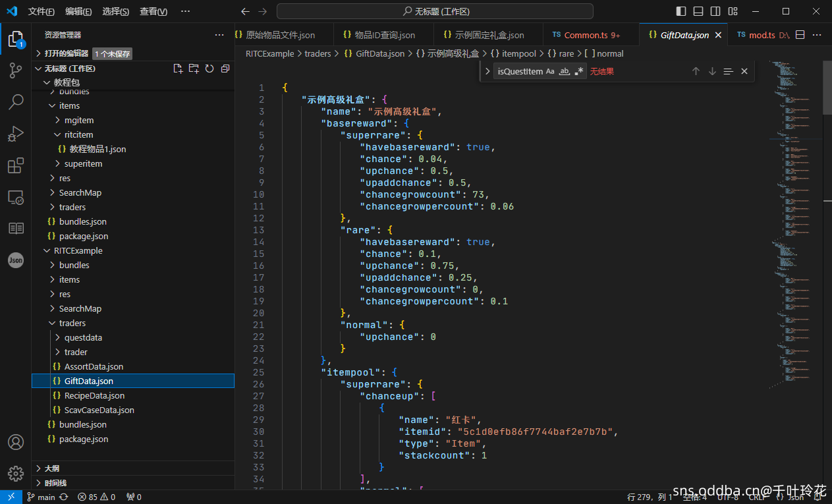Expand replace field in find widget
832x504 pixels.
[x=487, y=71]
